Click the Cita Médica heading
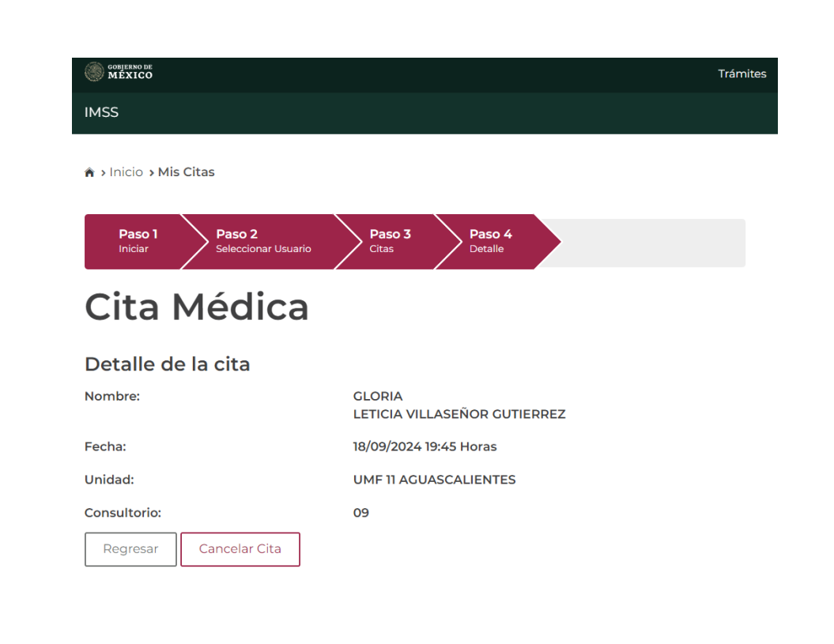Viewport: 834px width, 644px height. (x=197, y=307)
